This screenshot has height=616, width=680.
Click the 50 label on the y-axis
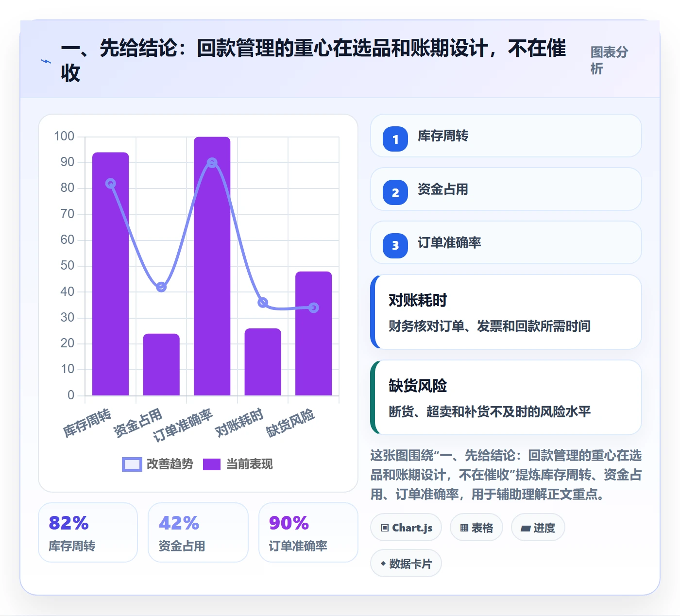pyautogui.click(x=68, y=266)
